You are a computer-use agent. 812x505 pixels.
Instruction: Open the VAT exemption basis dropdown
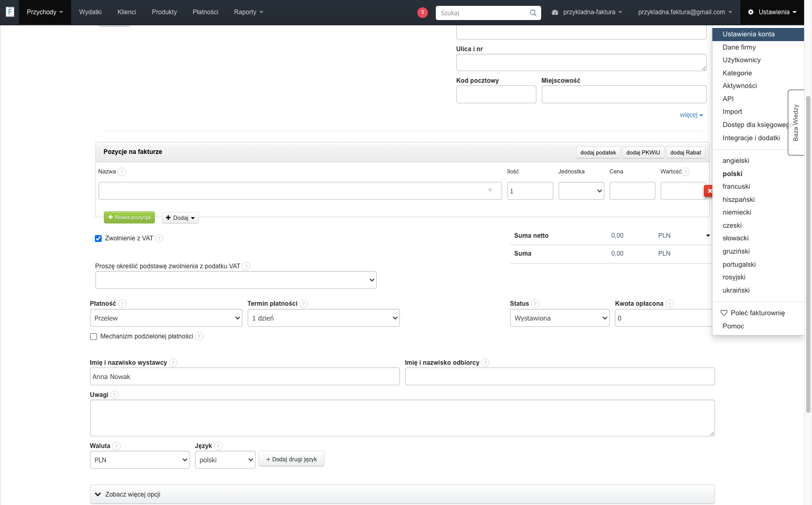click(x=236, y=280)
